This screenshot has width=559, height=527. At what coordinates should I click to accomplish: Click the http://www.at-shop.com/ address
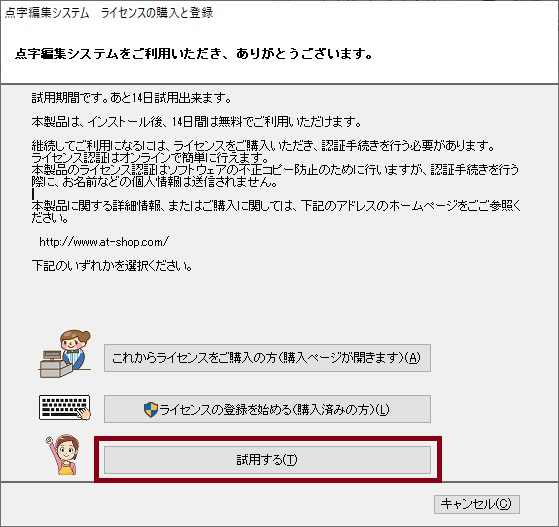104,242
